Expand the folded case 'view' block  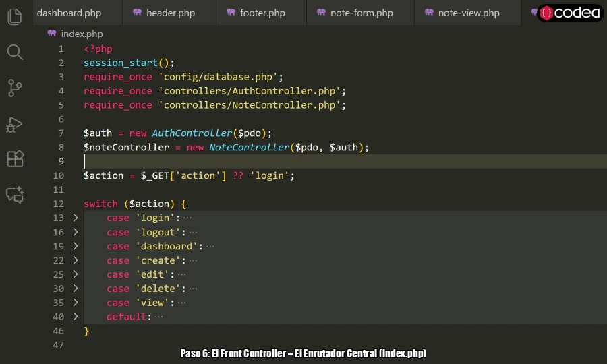76,303
